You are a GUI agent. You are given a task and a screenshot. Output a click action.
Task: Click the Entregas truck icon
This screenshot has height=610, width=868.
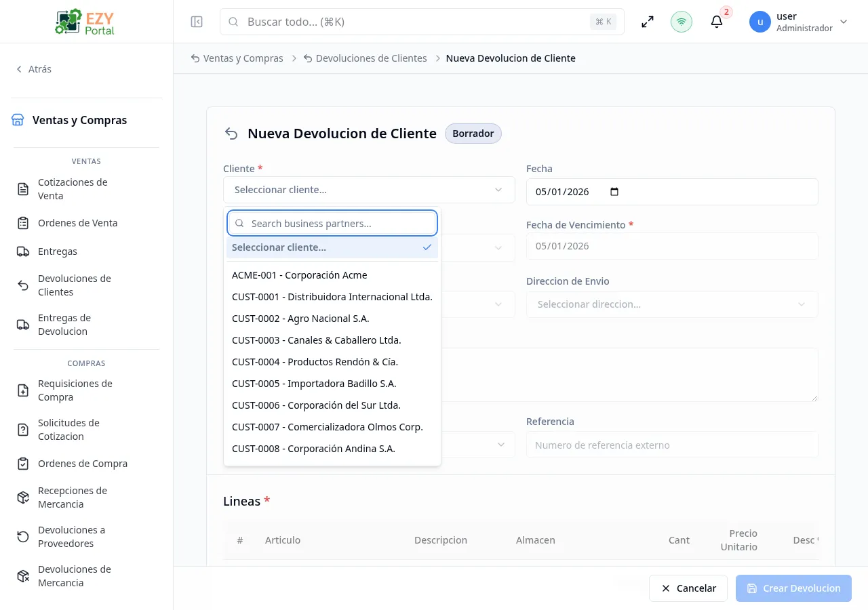(23, 251)
